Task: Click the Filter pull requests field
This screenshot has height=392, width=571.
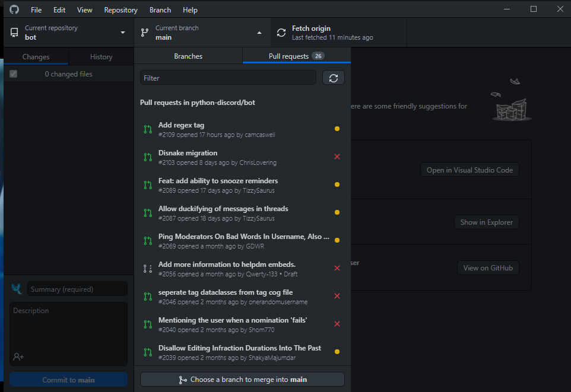Action: pos(228,78)
